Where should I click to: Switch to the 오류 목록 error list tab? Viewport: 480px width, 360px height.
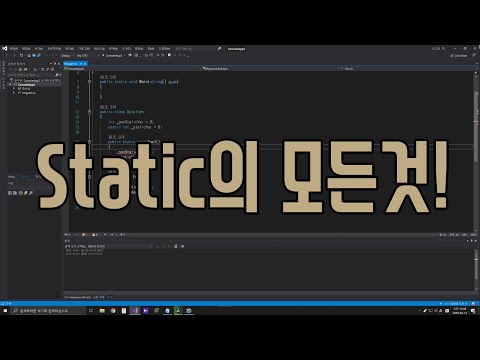[x=99, y=297]
